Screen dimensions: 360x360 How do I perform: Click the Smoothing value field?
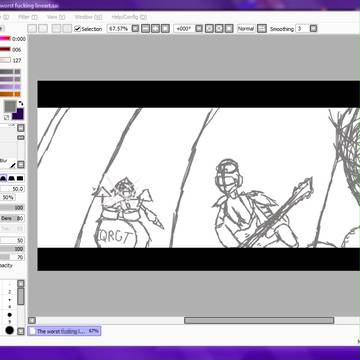pos(302,29)
